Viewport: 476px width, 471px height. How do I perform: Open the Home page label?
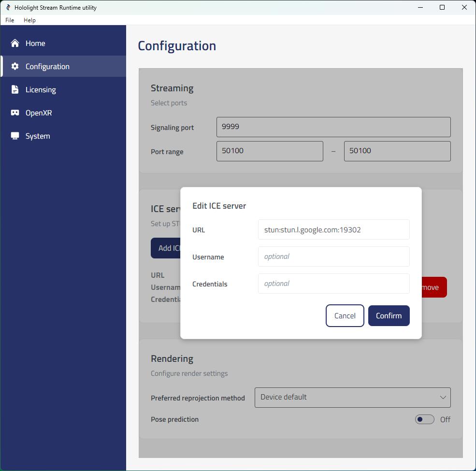click(35, 43)
